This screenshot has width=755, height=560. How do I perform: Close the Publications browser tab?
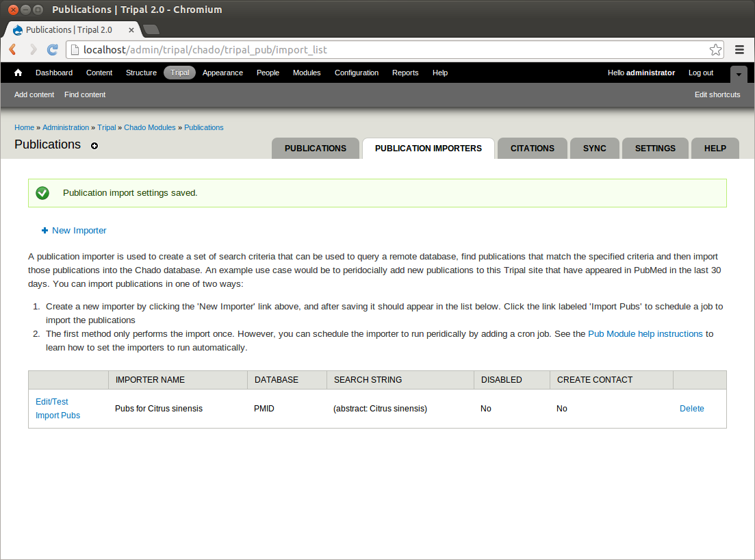tap(131, 30)
